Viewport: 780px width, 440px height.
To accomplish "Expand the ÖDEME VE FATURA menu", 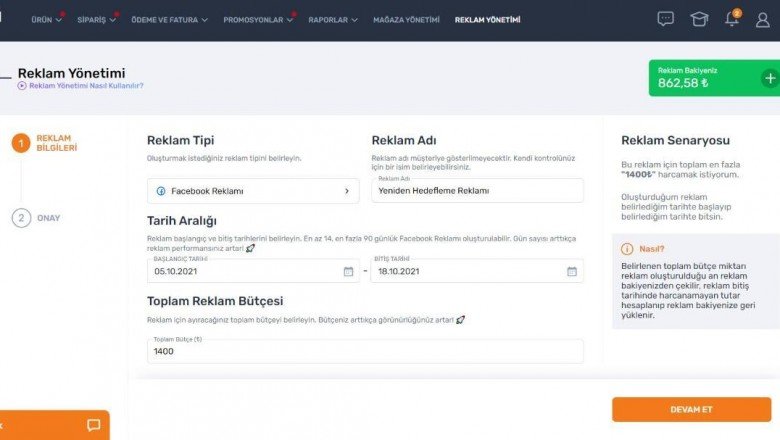I will [x=169, y=20].
